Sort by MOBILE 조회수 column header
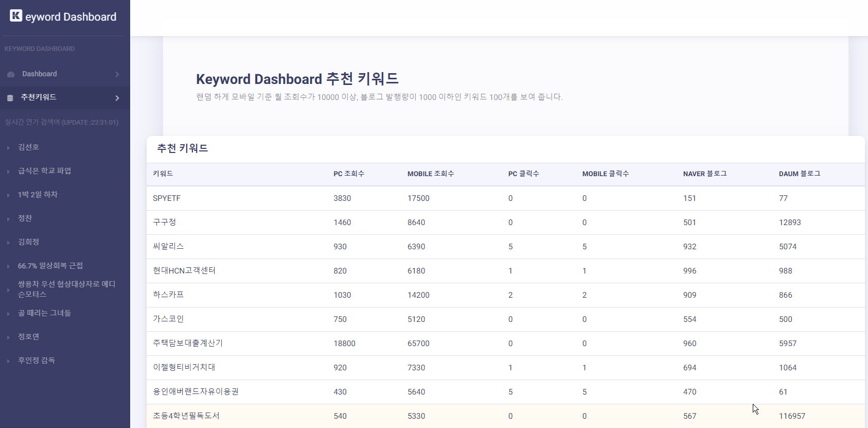 click(431, 174)
